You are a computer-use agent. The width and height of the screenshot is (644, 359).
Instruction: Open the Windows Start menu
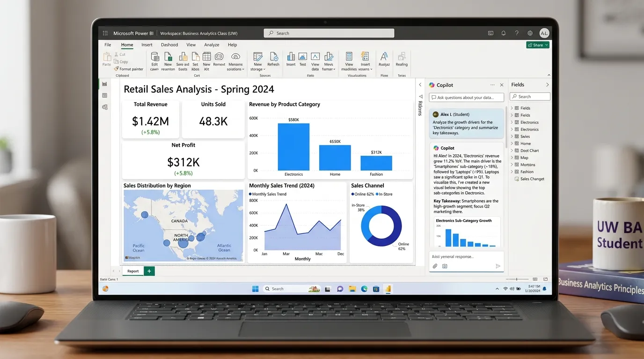pos(256,289)
